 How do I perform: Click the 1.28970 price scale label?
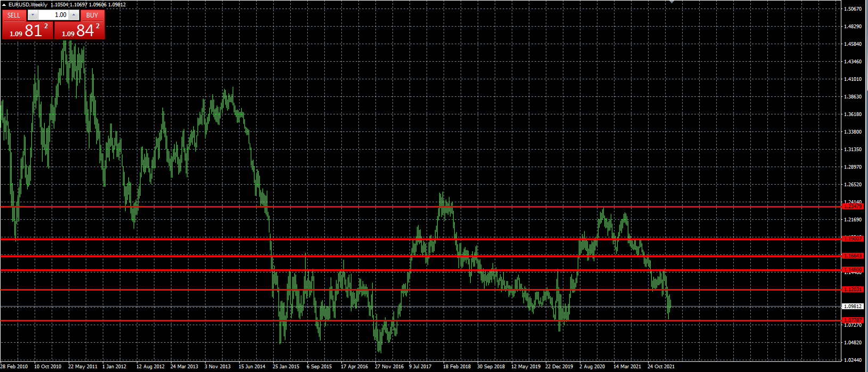pyautogui.click(x=853, y=167)
